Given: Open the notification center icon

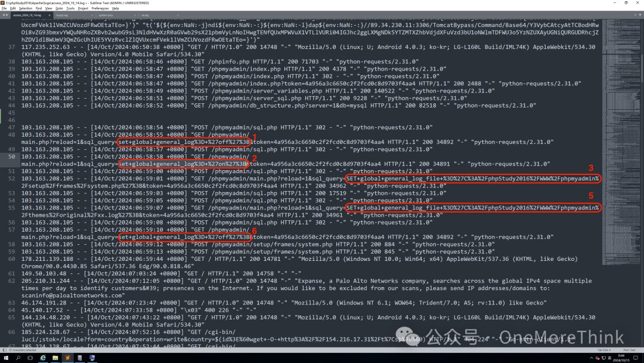Looking at the screenshot, I should point(636,358).
